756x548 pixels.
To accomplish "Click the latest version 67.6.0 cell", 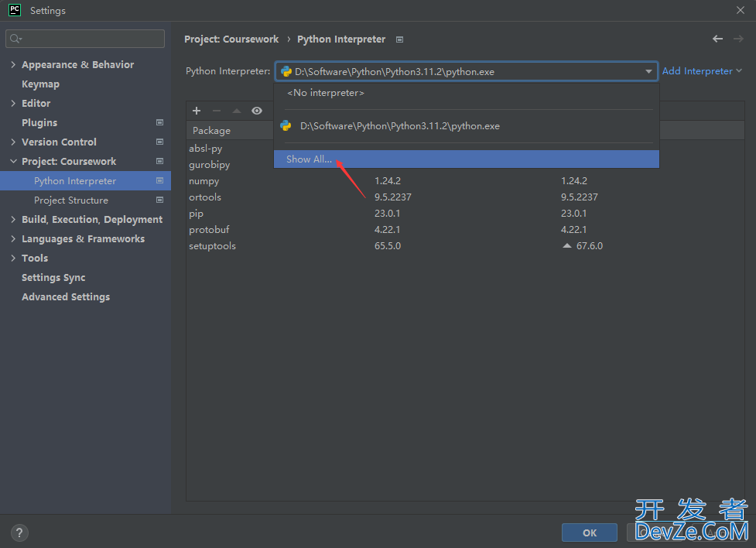I will point(589,245).
